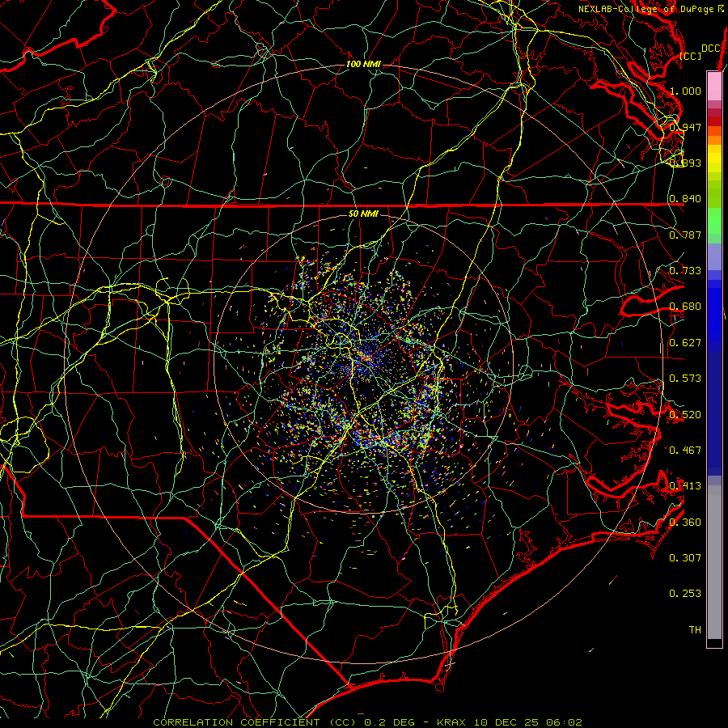Click the 1.000 value on the color scale
728x728 pixels.
click(685, 91)
